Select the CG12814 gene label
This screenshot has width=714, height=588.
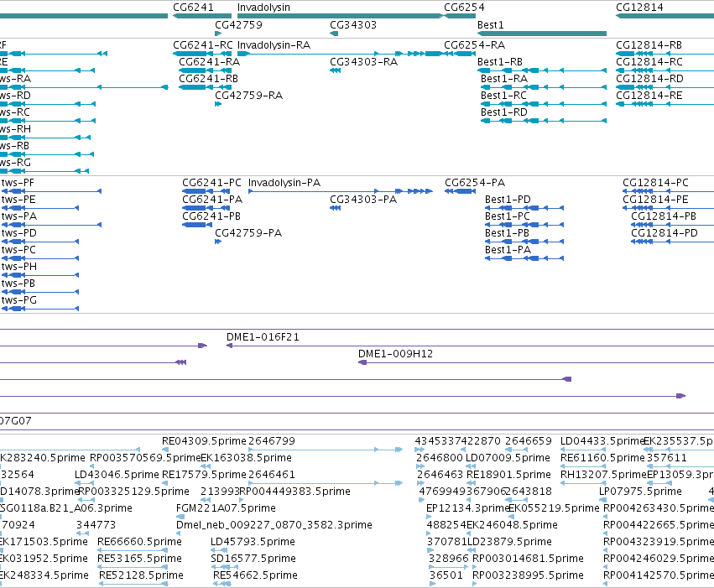pyautogui.click(x=639, y=8)
